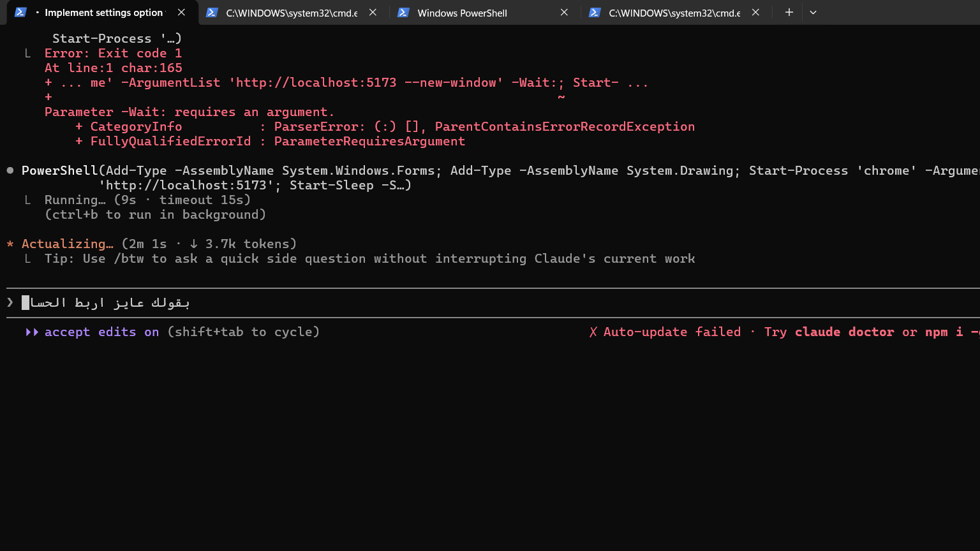Image resolution: width=980 pixels, height=551 pixels.
Task: Click the "Auto-update failed" warning text
Action: click(672, 332)
